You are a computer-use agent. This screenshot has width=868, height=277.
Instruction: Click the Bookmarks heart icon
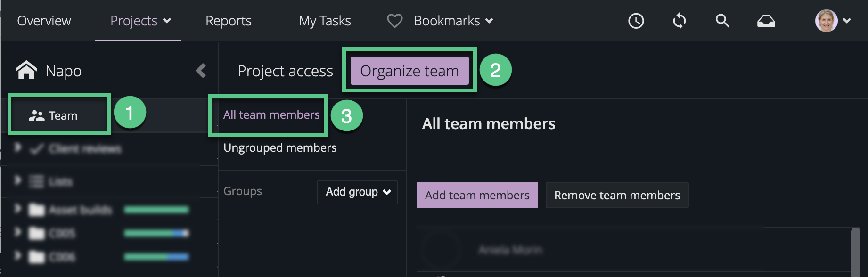point(394,21)
